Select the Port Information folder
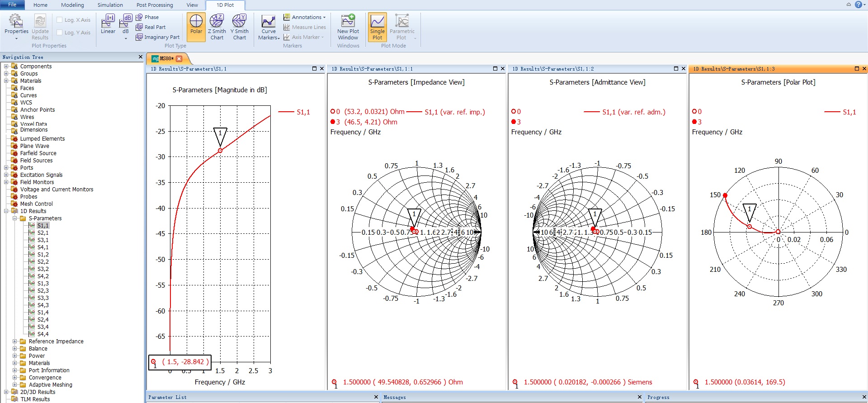The height and width of the screenshot is (403, 868). 49,370
